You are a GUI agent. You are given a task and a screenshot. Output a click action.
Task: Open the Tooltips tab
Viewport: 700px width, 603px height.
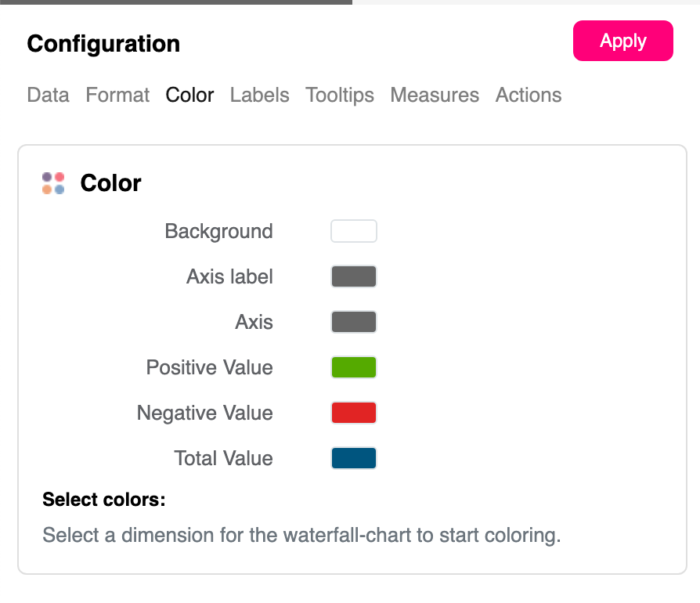pos(340,96)
